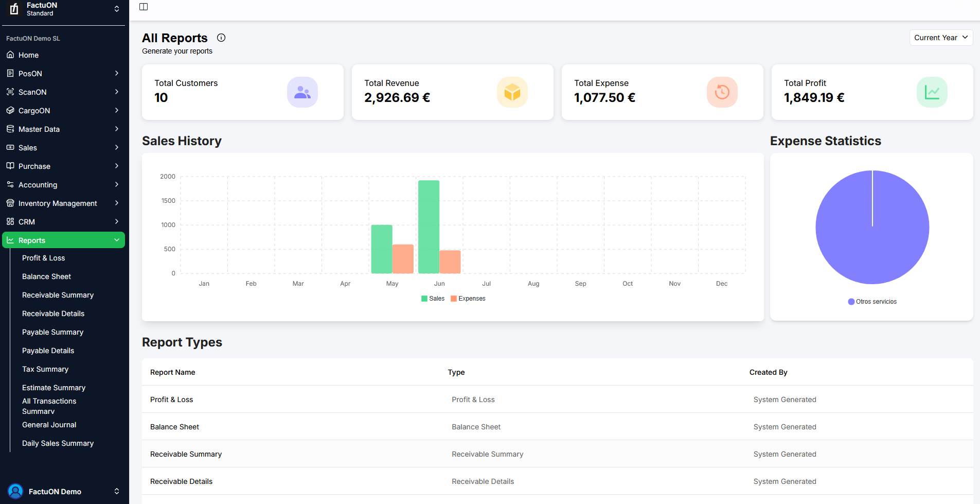Open the Receivable Details row in Report Types
This screenshot has width=980, height=504.
pos(557,481)
